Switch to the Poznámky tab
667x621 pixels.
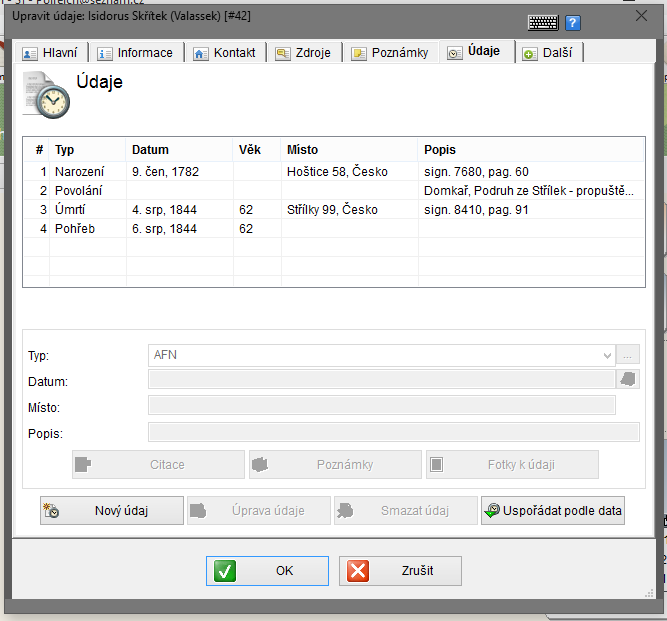[390, 53]
